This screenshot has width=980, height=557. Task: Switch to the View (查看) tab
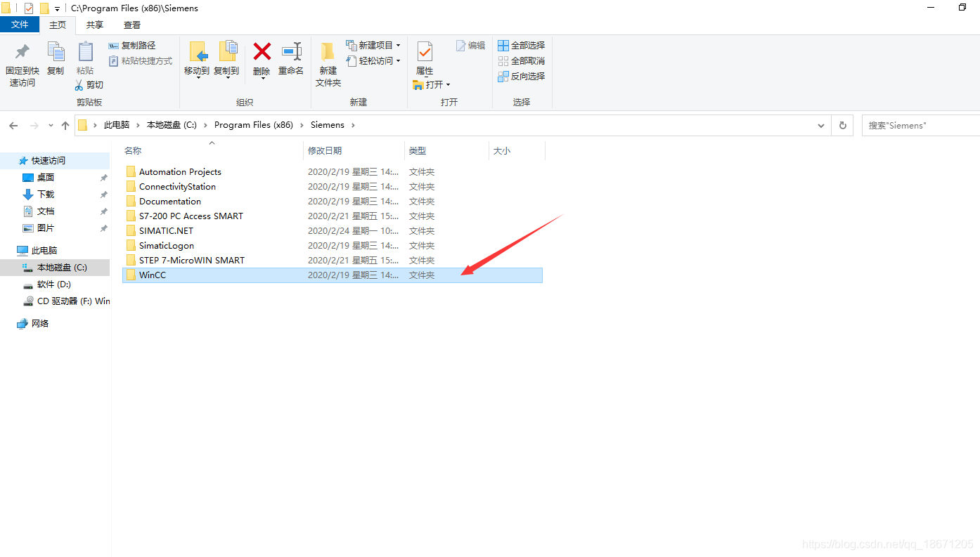[132, 25]
